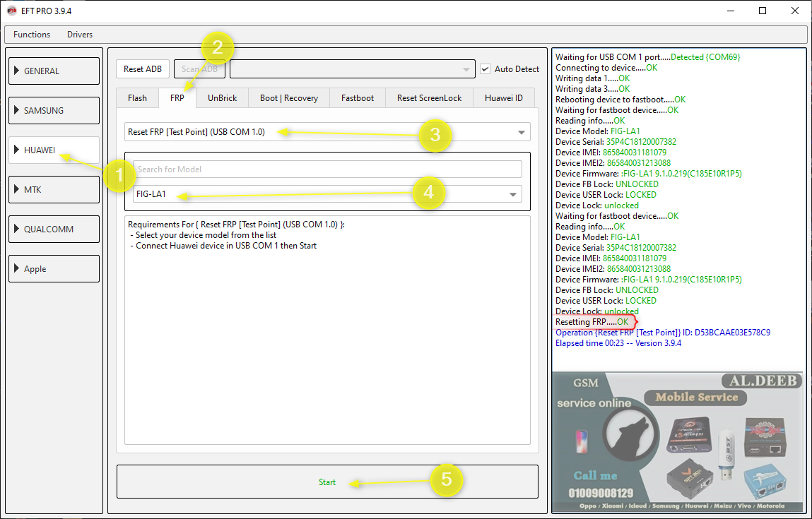
Task: Open the FIG-LA1 model dropdown
Action: (x=327, y=194)
